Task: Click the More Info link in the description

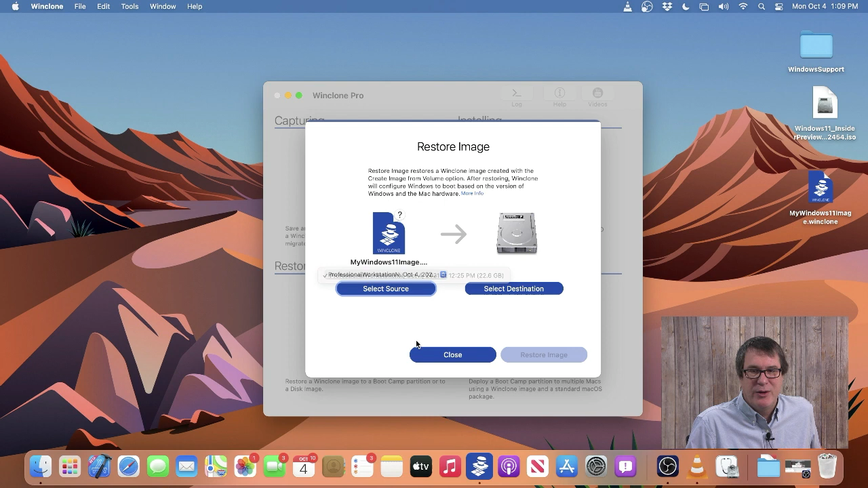Action: coord(472,193)
